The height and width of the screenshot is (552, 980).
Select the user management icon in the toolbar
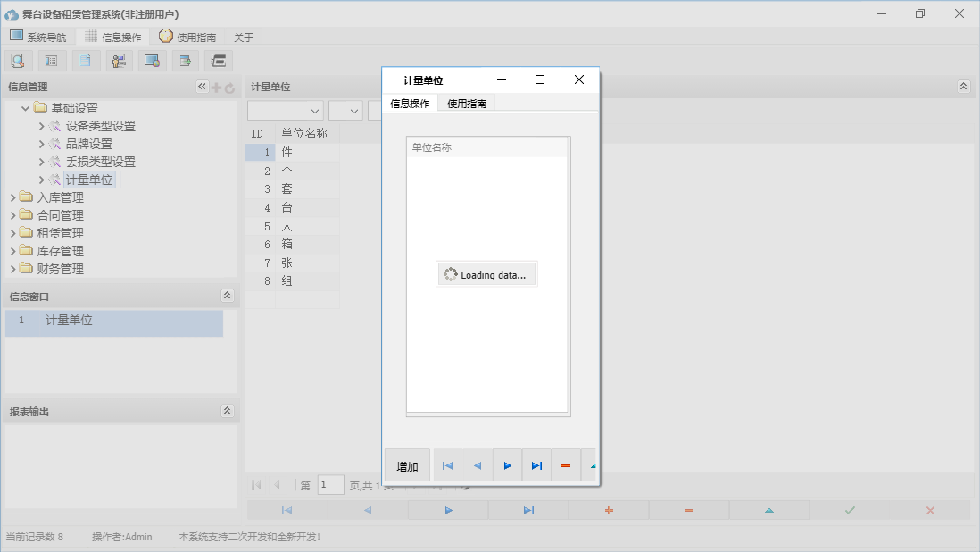119,60
